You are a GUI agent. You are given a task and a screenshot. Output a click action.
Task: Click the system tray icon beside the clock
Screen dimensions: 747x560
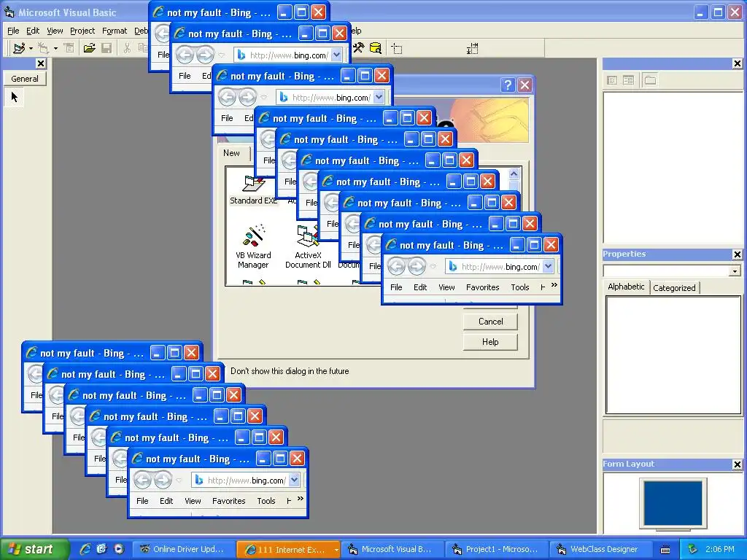[693, 549]
